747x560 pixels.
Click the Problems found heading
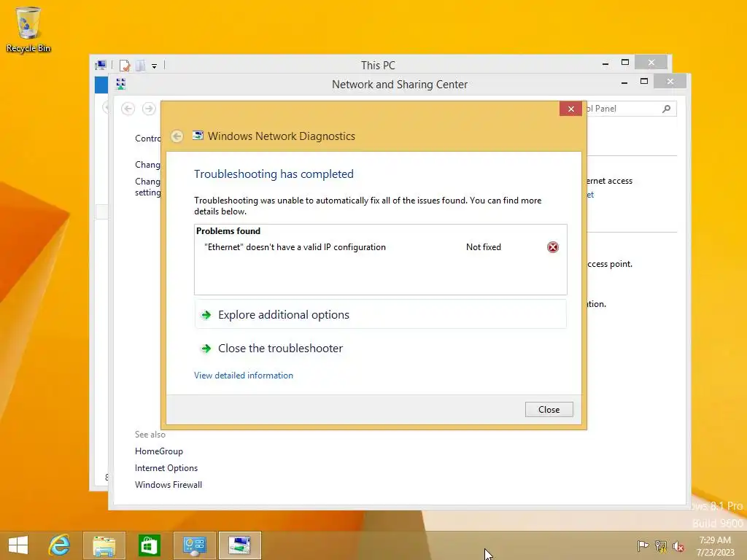tap(228, 231)
